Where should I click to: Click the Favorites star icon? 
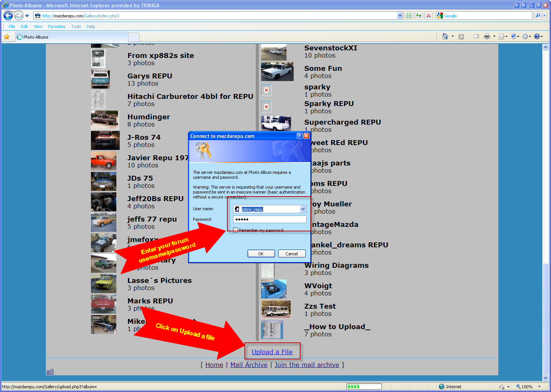coord(6,37)
